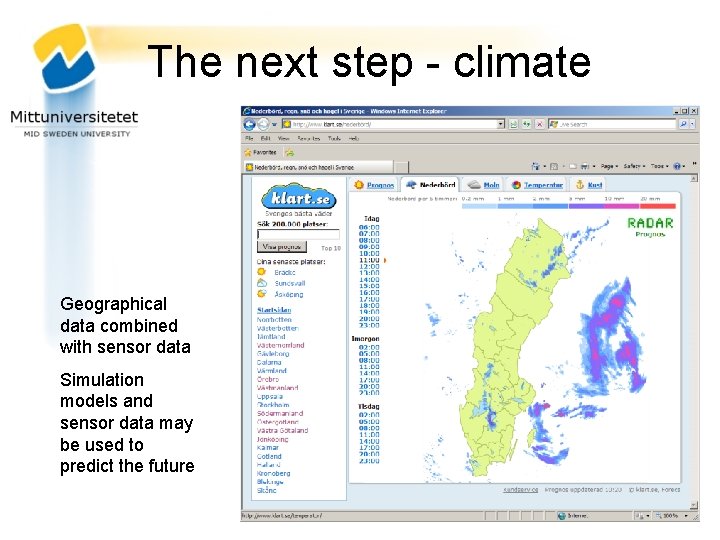Open the Startsidan link
The image size is (720, 540).
[274, 310]
